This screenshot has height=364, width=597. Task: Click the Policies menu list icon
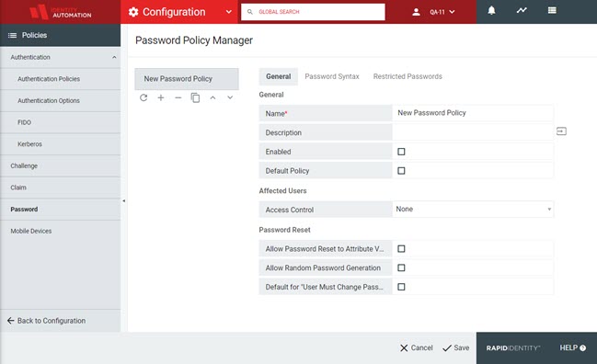pos(12,35)
